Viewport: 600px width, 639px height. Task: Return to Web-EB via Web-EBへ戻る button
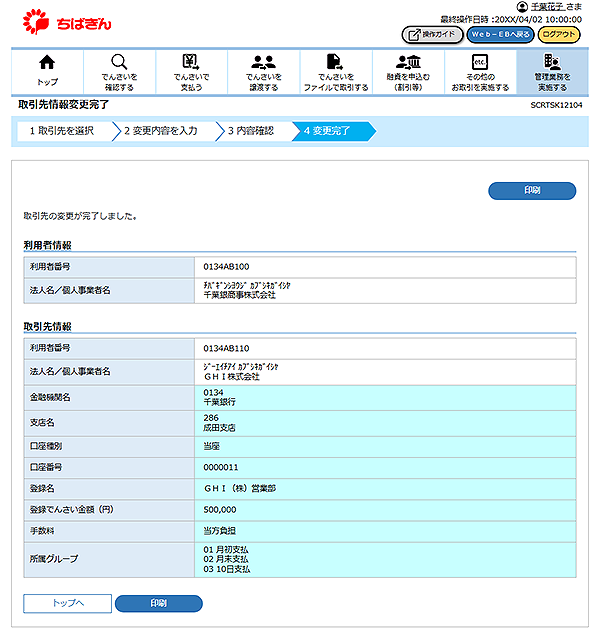[500, 35]
